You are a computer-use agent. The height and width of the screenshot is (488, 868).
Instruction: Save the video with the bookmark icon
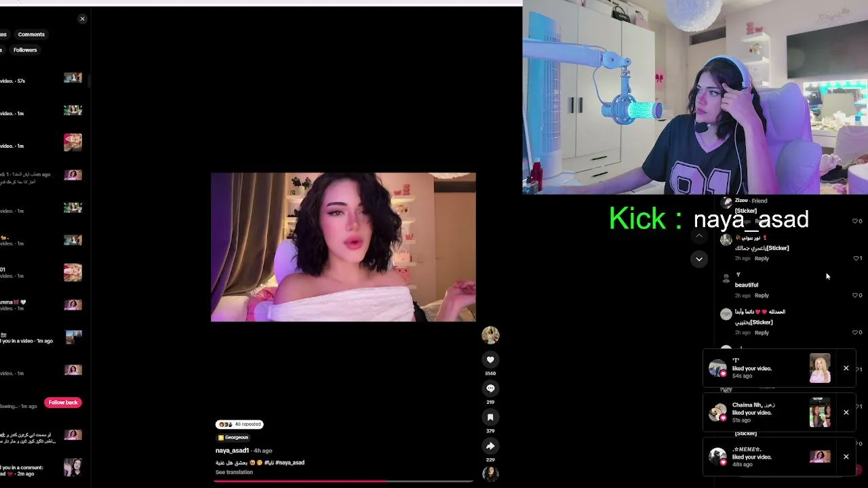pos(490,418)
